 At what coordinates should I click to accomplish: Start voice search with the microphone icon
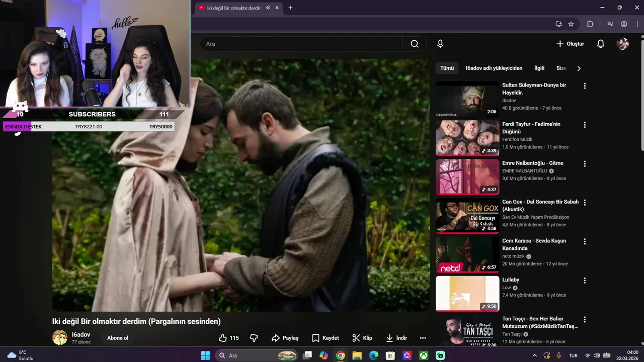(x=440, y=44)
